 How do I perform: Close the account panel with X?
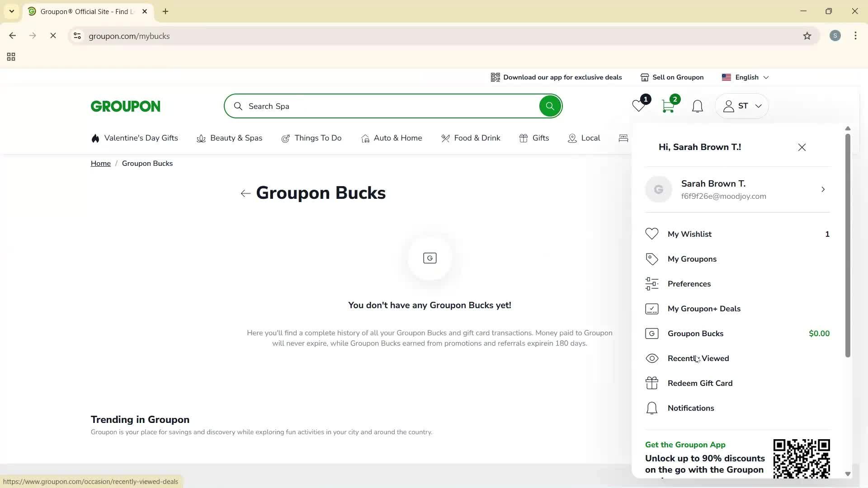click(802, 147)
